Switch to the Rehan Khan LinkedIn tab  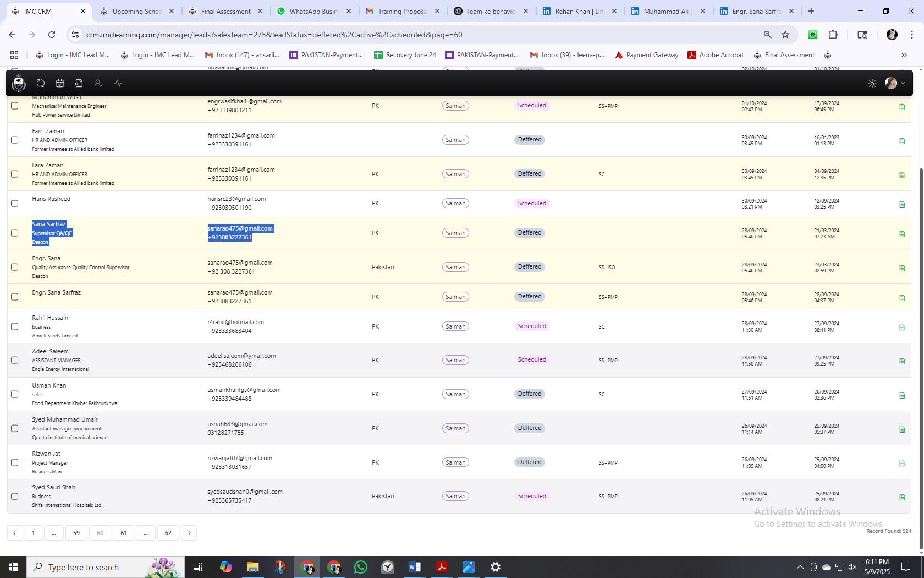coord(580,11)
